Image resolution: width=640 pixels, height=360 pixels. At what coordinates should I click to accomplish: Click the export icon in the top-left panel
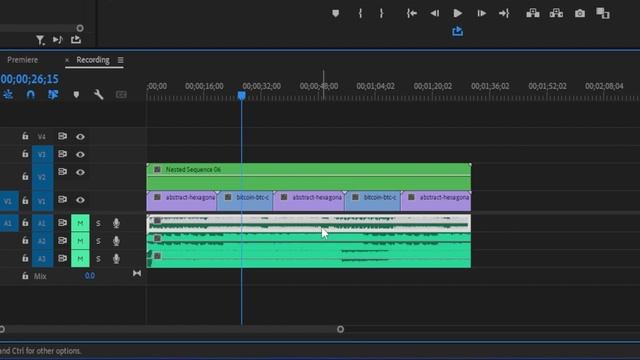coord(76,39)
